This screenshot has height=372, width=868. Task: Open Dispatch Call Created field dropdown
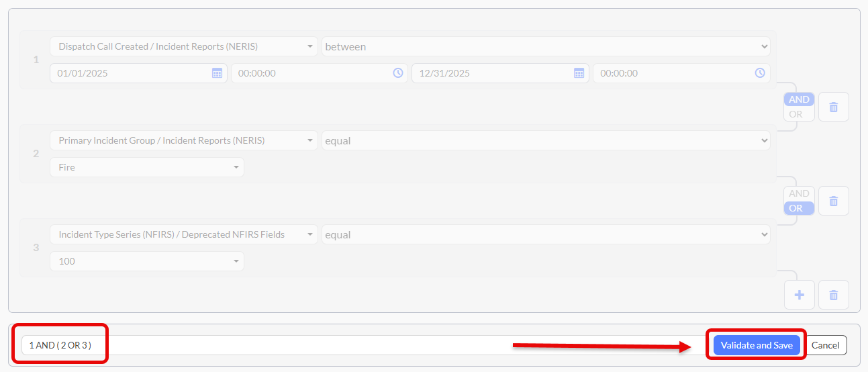tap(183, 46)
